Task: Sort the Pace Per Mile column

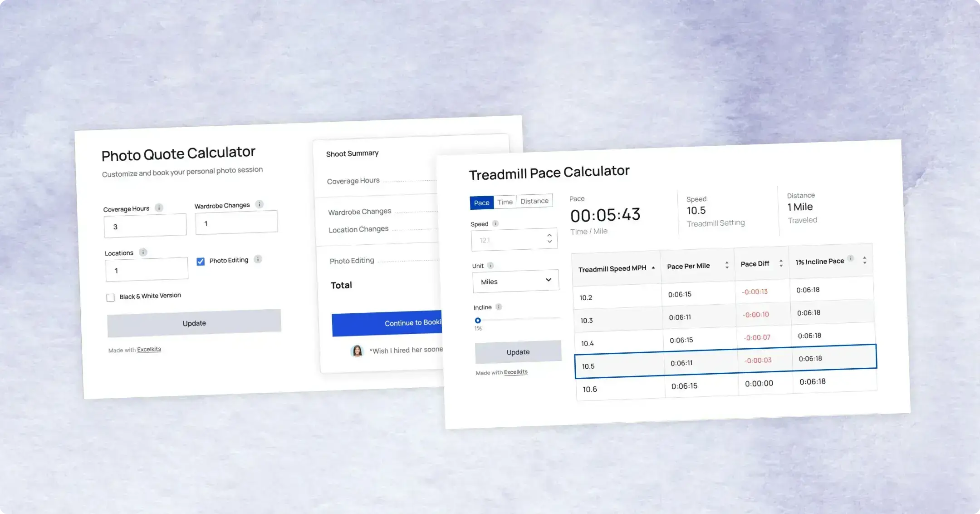Action: point(727,265)
